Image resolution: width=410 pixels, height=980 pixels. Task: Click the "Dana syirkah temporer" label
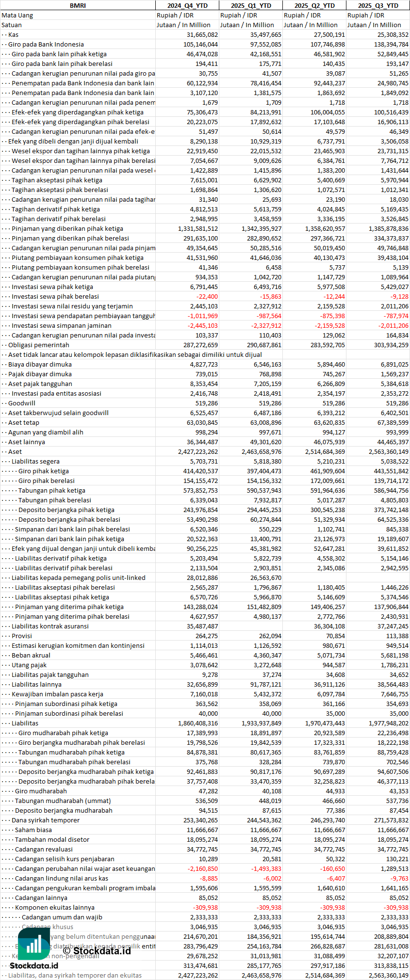46,820
